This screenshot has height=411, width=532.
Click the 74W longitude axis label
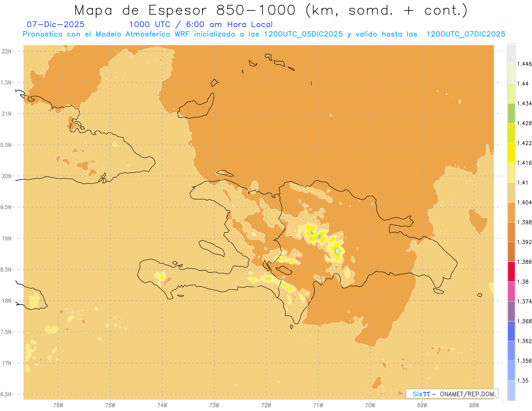(162, 405)
